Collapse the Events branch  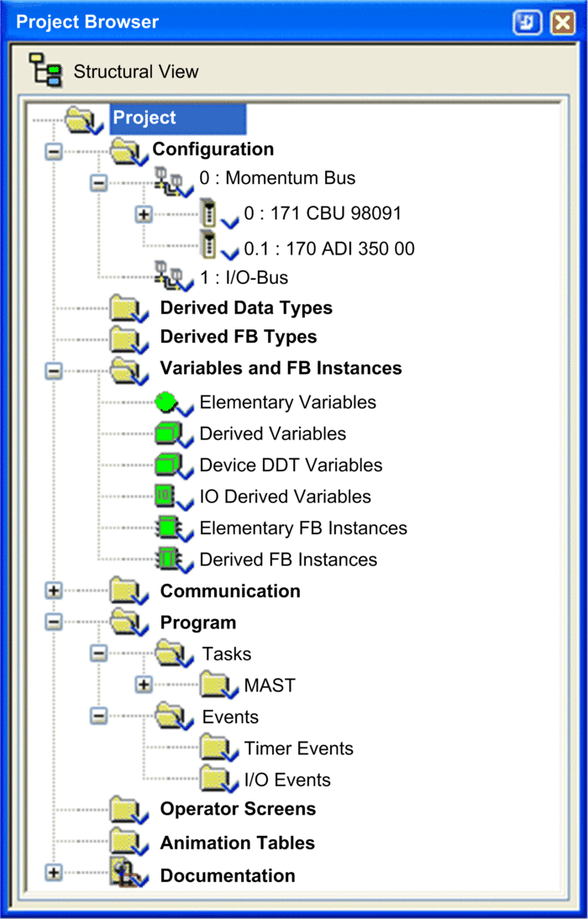[98, 716]
